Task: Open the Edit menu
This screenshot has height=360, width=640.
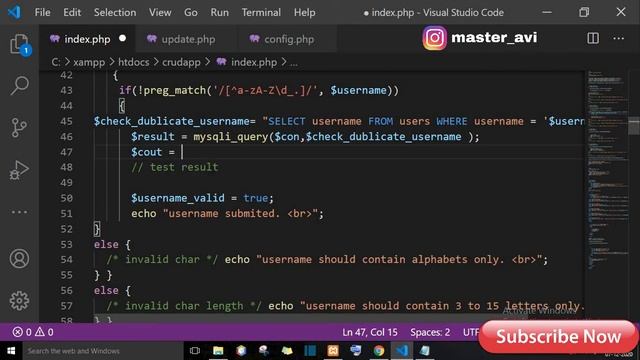Action: (72, 13)
